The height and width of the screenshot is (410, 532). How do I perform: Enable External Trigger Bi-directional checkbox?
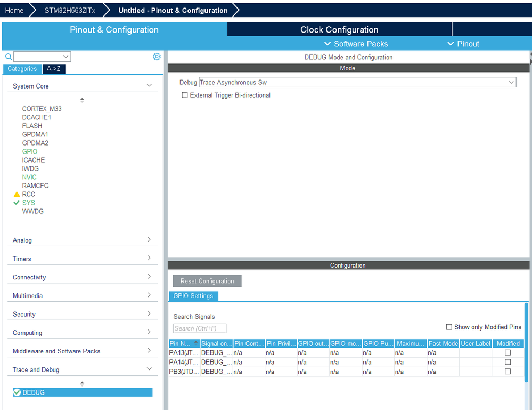coord(185,95)
